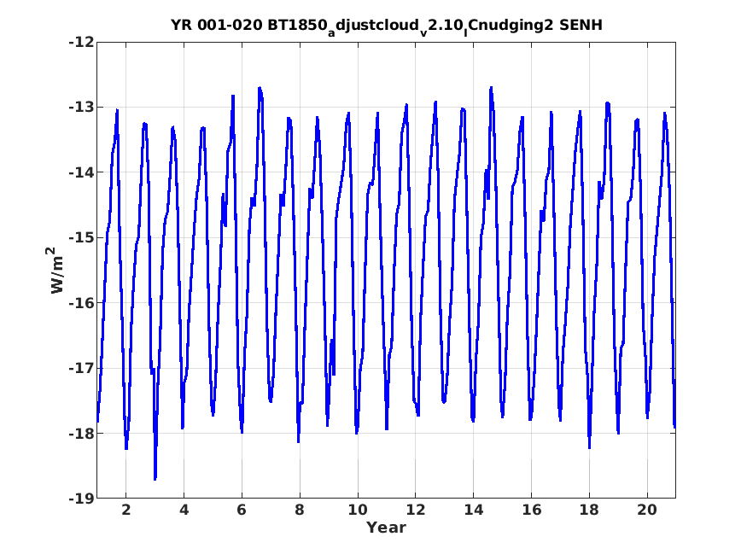
Task: Click x-axis tick label 12
Action: coord(416,510)
